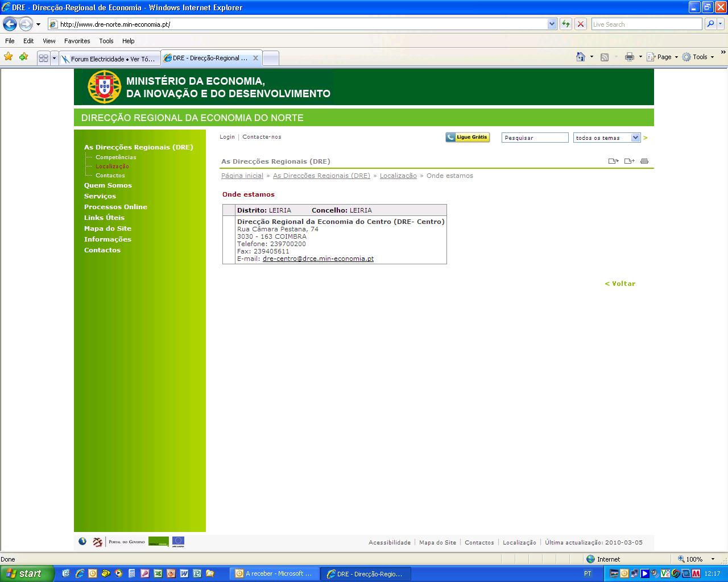Switch to Forum Electricidade tab
This screenshot has height=582, width=728.
point(109,59)
